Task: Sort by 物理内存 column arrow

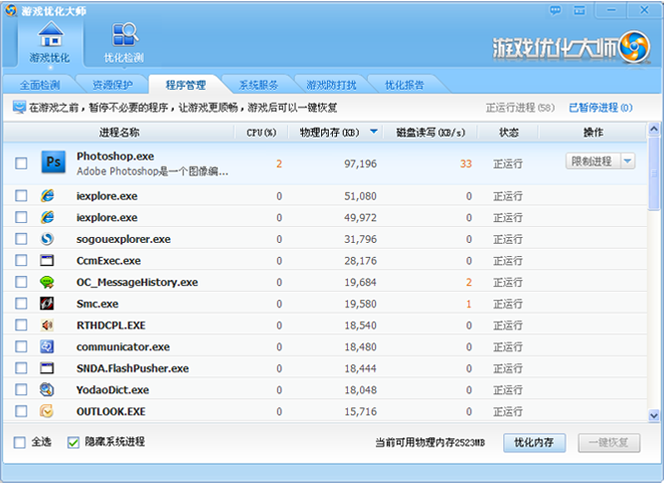Action: pos(374,132)
